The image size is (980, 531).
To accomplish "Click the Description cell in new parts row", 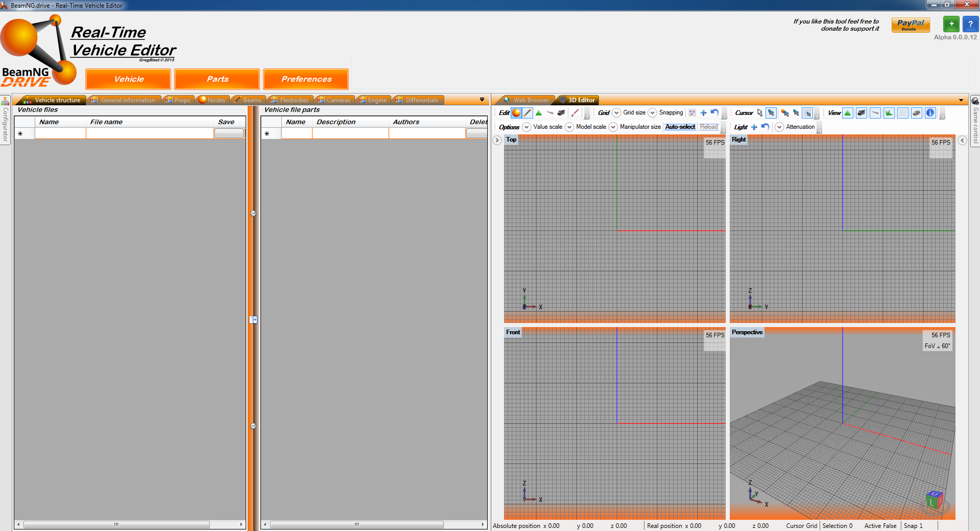I will [x=350, y=133].
